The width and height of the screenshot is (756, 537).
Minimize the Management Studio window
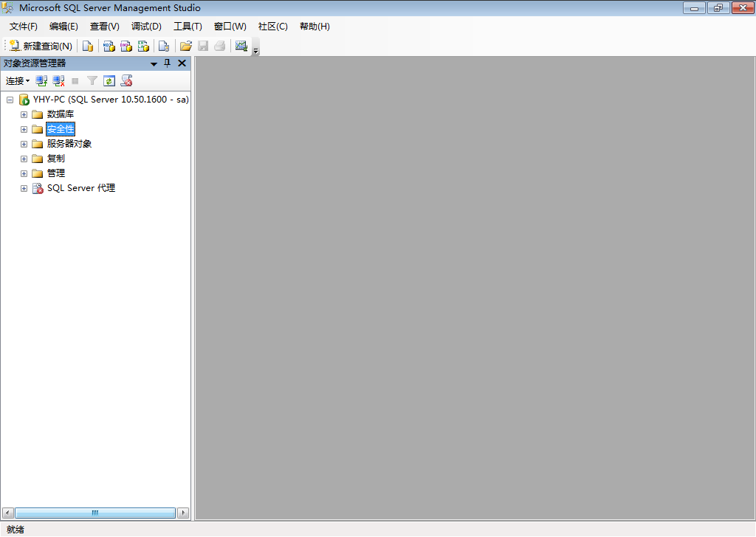pos(694,7)
